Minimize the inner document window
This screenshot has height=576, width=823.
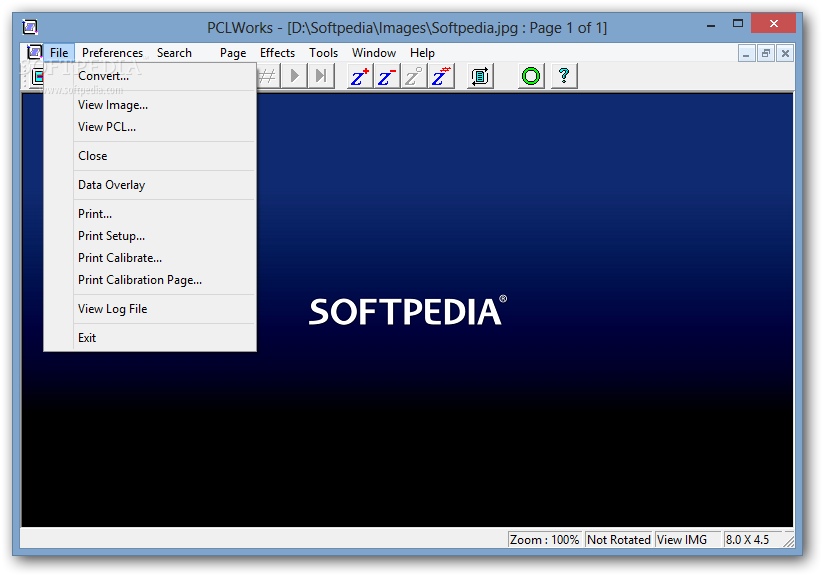(x=746, y=53)
